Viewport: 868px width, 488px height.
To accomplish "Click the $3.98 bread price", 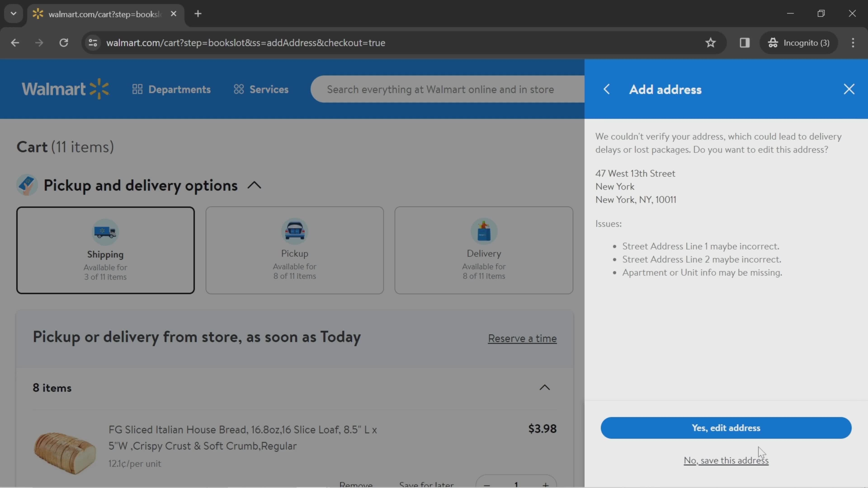I will coord(542,428).
